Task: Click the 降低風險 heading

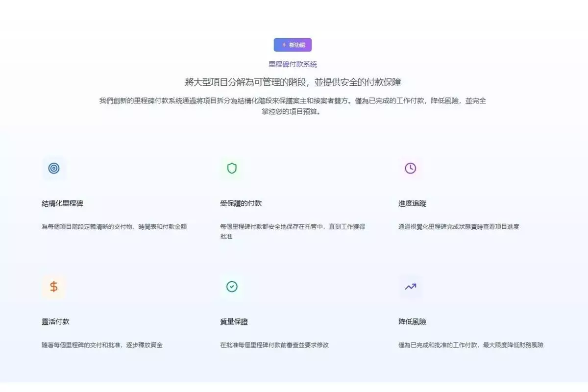Action: tap(412, 322)
